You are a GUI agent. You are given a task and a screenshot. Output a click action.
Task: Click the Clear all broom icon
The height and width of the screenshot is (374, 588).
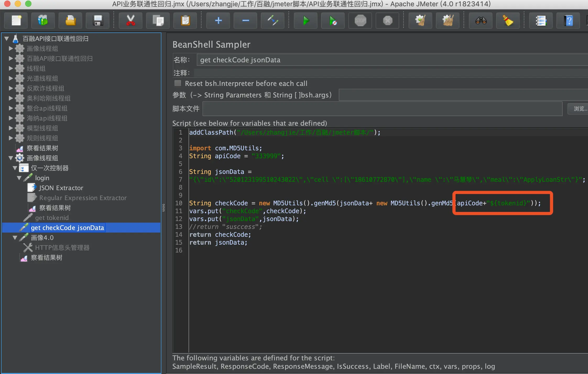[x=448, y=20]
